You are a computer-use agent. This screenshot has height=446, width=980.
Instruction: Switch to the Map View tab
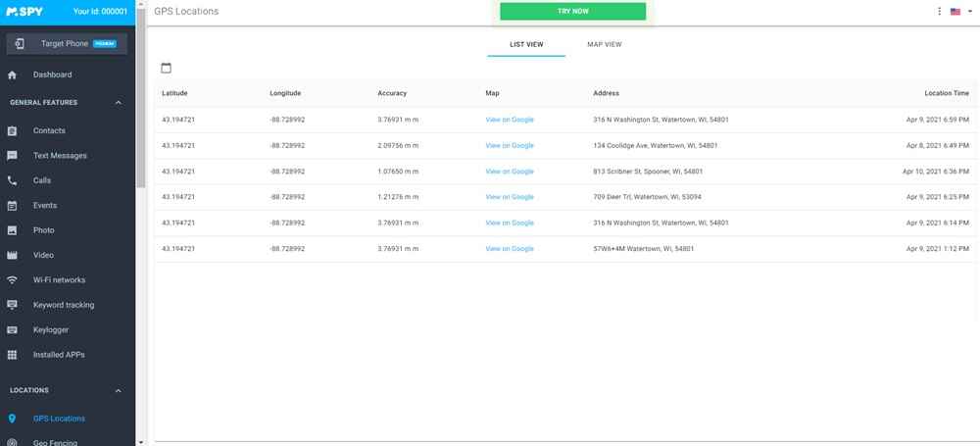604,44
